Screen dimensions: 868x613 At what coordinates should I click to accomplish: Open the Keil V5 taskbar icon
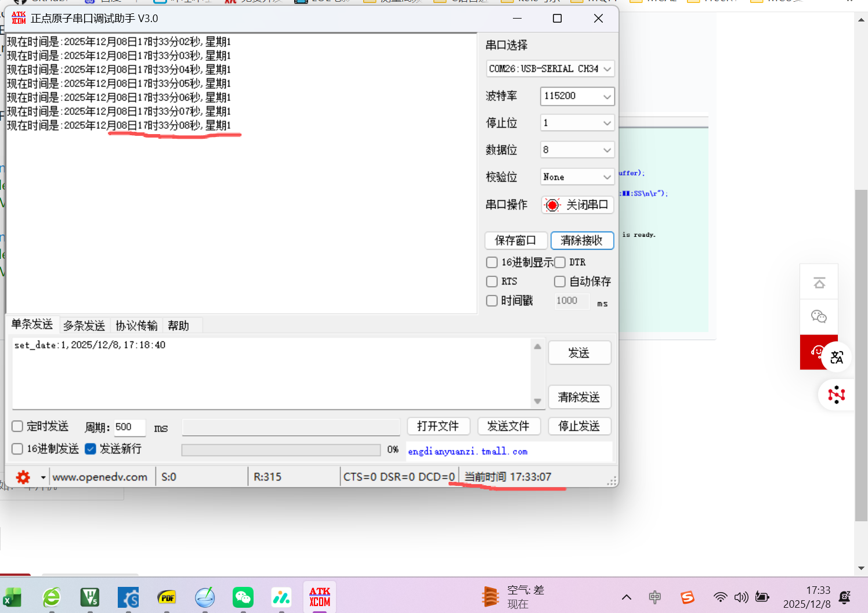(x=90, y=597)
